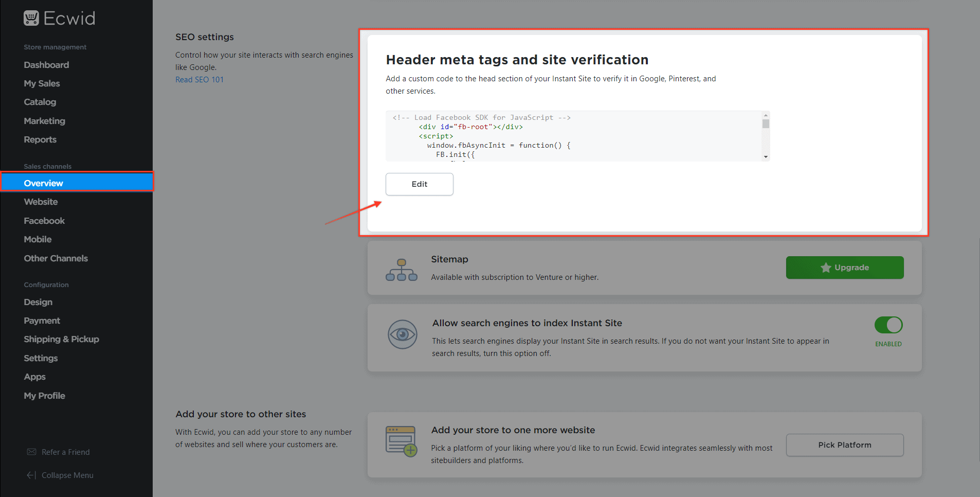Open Other Channels
980x497 pixels.
coord(56,258)
